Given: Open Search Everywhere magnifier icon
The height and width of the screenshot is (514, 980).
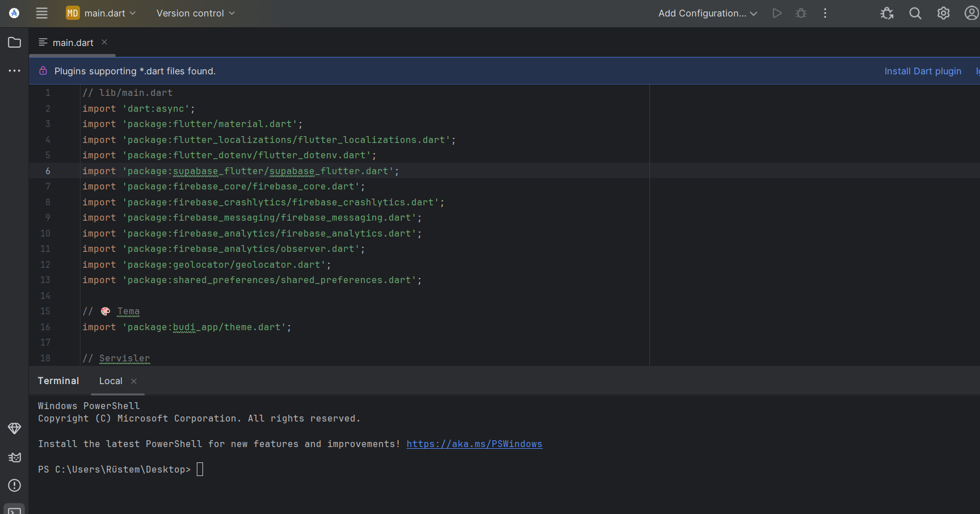Looking at the screenshot, I should 915,13.
